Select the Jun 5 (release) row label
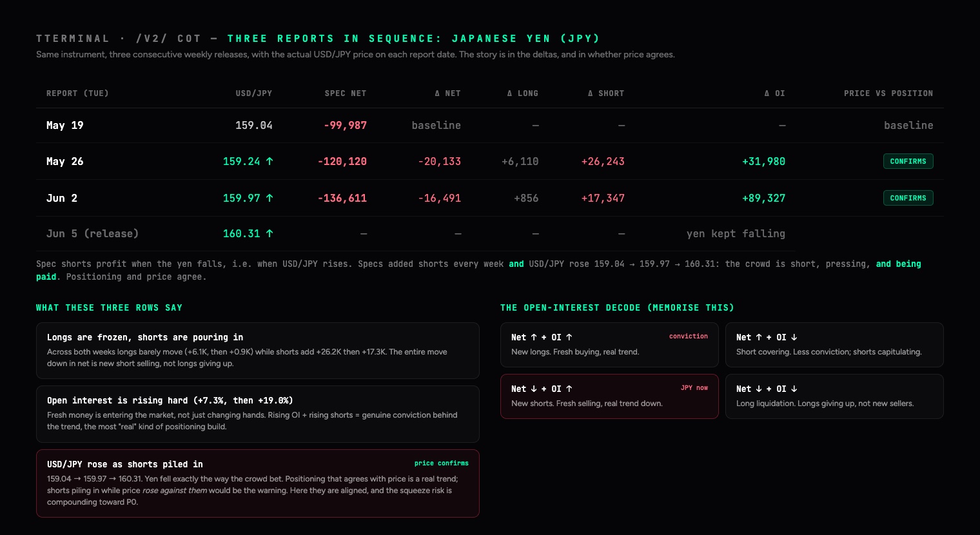The height and width of the screenshot is (535, 980). pyautogui.click(x=92, y=233)
